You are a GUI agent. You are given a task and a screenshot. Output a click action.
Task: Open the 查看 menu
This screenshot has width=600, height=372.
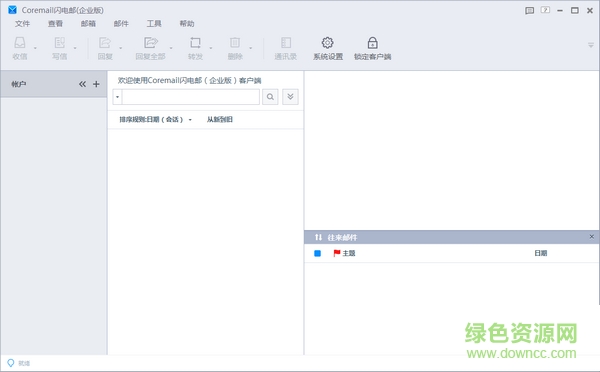tap(55, 24)
